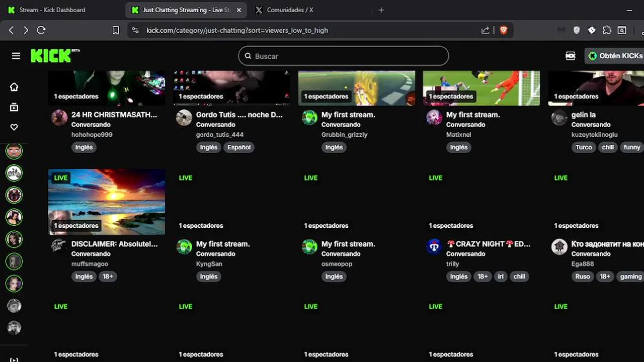Share this page via the share icon
The image size is (644, 362).
click(486, 30)
